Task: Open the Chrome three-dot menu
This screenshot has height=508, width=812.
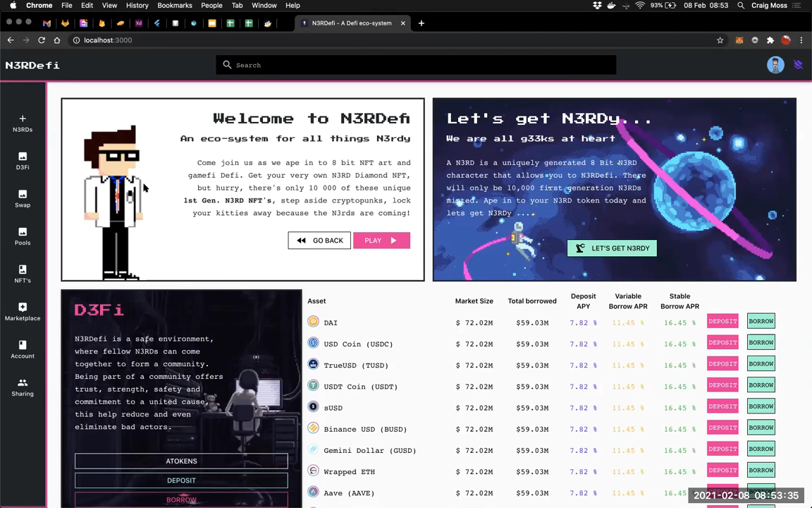Action: [801, 40]
